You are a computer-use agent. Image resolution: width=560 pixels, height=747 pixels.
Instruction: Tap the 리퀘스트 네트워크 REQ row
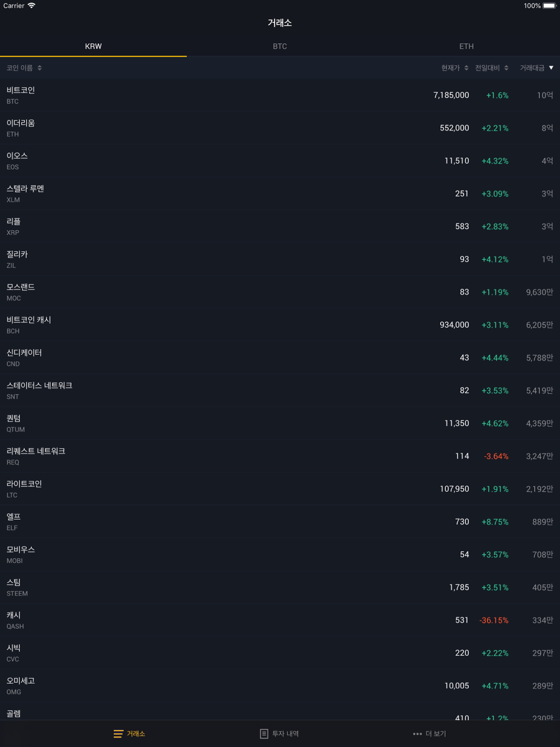280,456
